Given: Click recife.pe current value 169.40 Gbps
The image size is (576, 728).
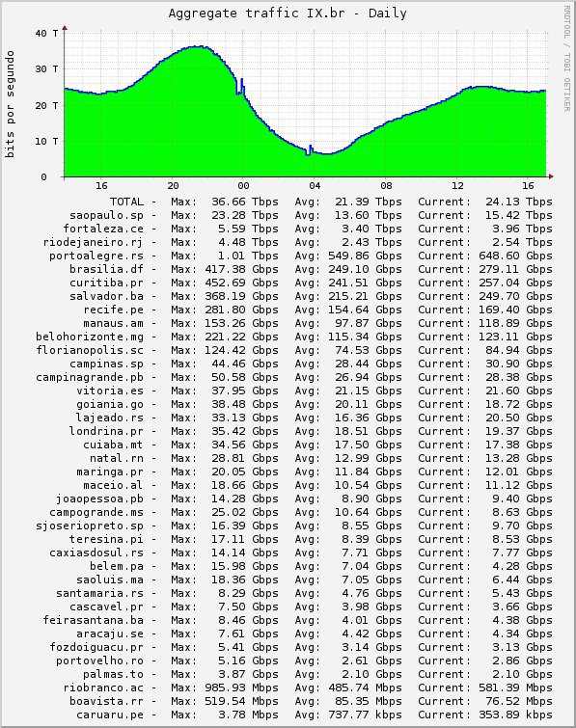Looking at the screenshot, I should pyautogui.click(x=515, y=310).
